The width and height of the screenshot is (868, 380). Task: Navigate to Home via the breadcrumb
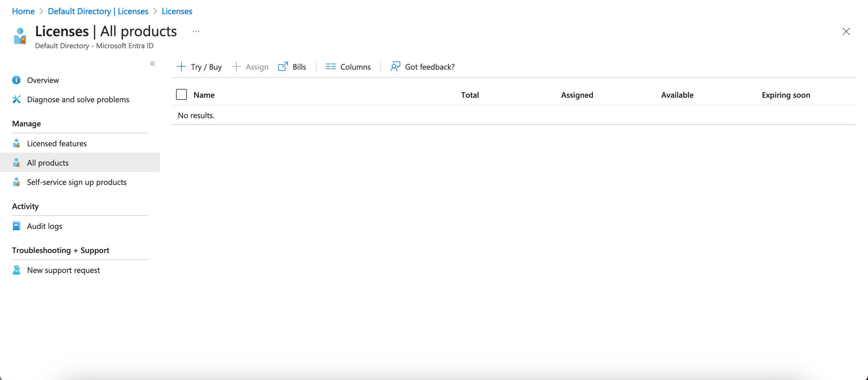point(23,11)
